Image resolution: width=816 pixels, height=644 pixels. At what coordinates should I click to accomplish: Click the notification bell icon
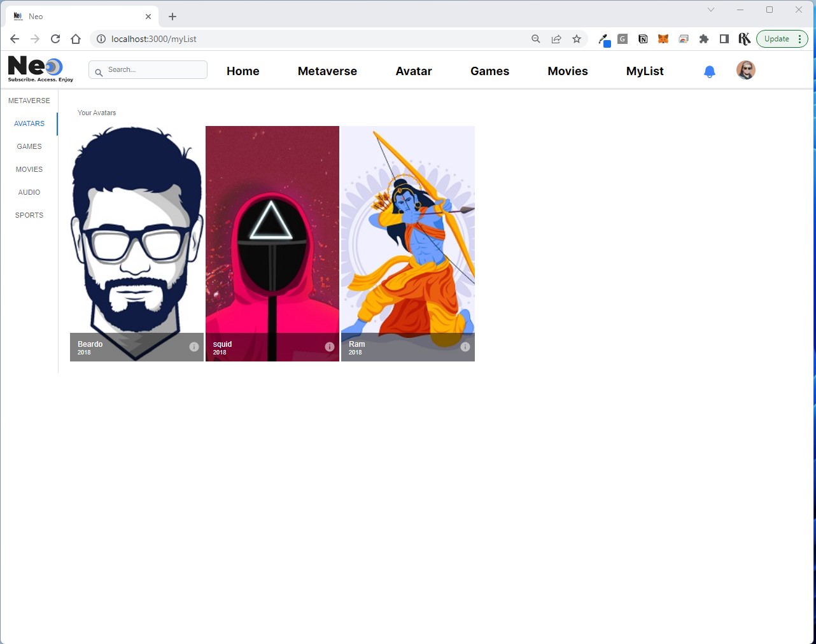coord(710,72)
